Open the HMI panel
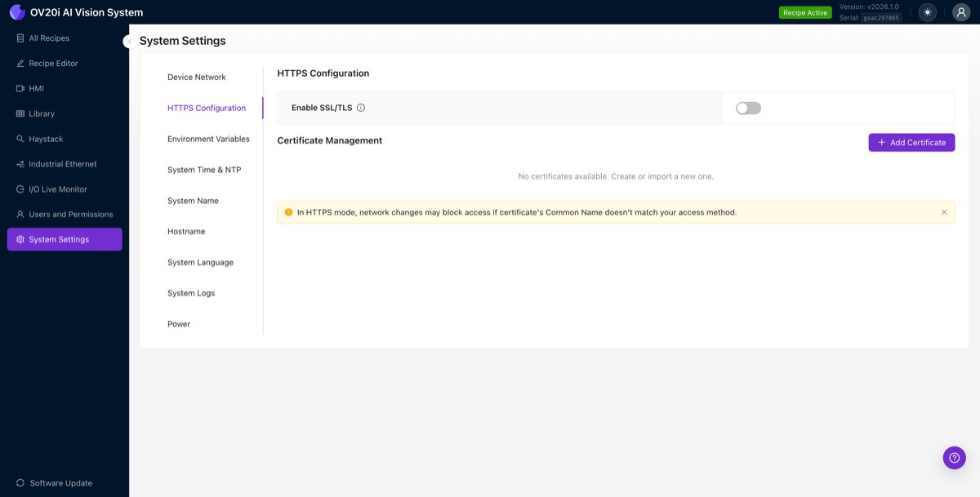 [38, 88]
